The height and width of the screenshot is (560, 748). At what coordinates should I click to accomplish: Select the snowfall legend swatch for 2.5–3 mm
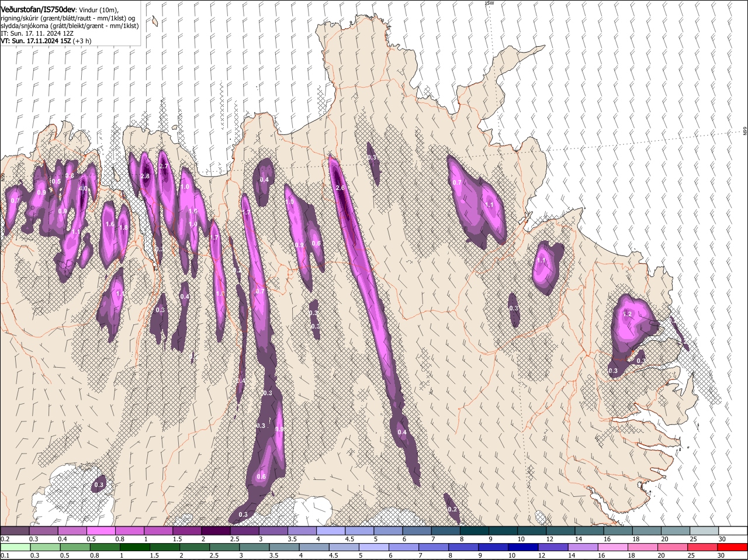point(244,530)
